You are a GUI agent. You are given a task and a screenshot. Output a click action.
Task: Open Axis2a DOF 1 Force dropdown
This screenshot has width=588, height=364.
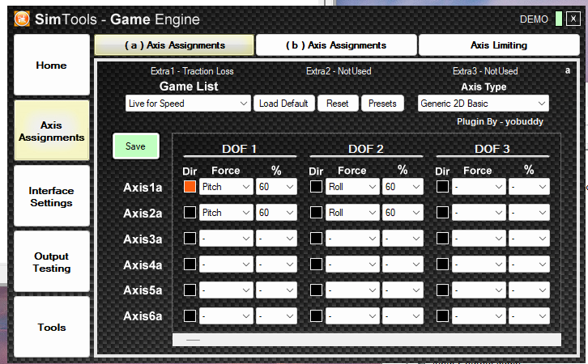(226, 212)
